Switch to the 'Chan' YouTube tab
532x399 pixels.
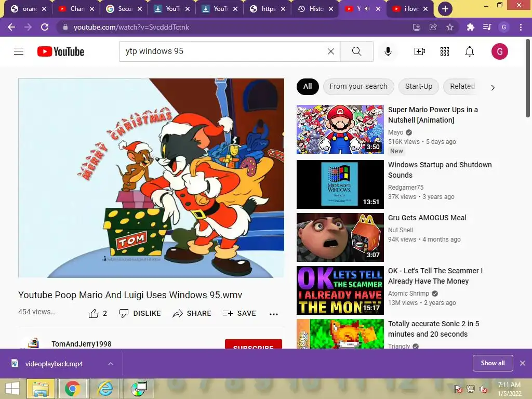pos(76,9)
